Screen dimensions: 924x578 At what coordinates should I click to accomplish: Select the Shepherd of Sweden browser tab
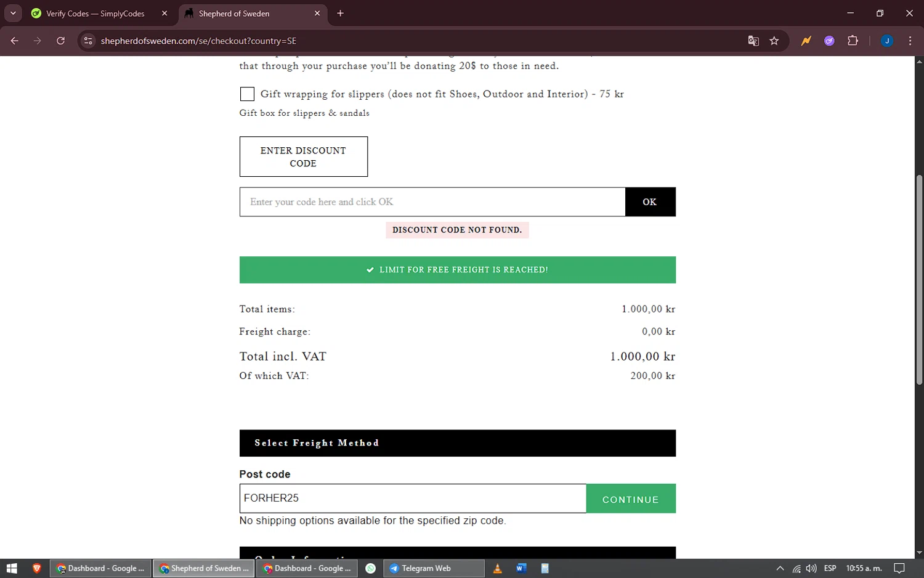coord(234,14)
